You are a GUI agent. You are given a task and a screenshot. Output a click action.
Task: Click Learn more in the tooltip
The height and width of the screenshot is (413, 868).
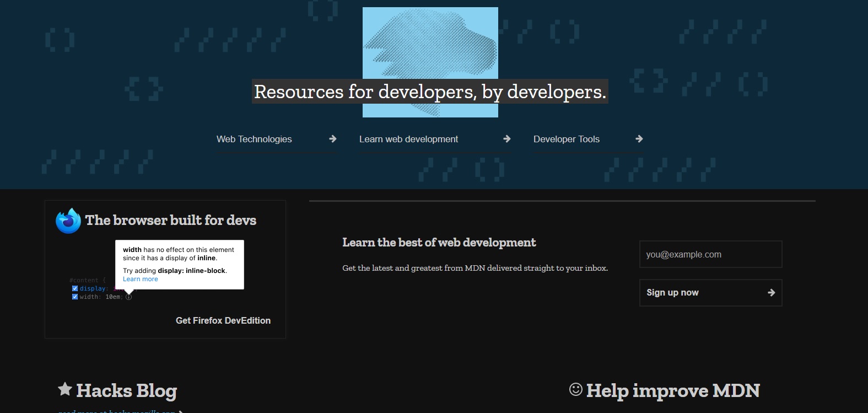(x=141, y=279)
